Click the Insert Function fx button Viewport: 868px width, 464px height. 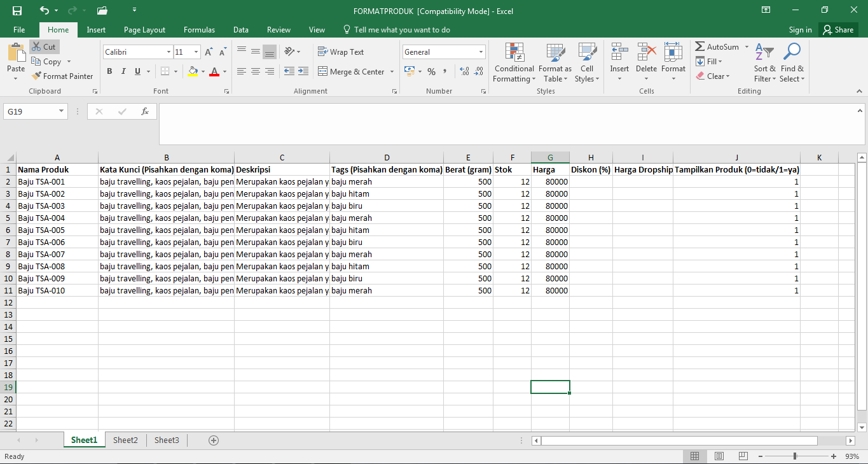tap(145, 111)
